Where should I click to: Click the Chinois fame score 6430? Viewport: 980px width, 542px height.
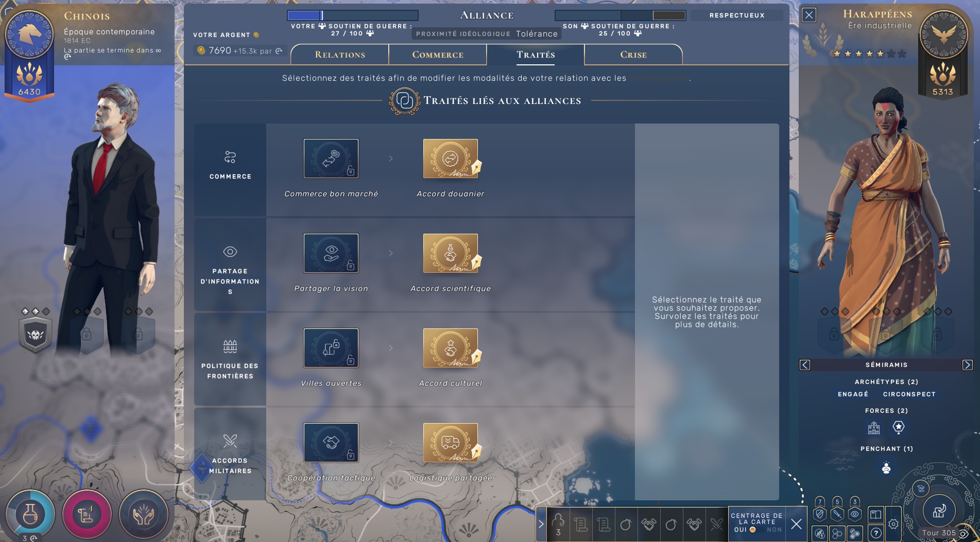click(29, 92)
